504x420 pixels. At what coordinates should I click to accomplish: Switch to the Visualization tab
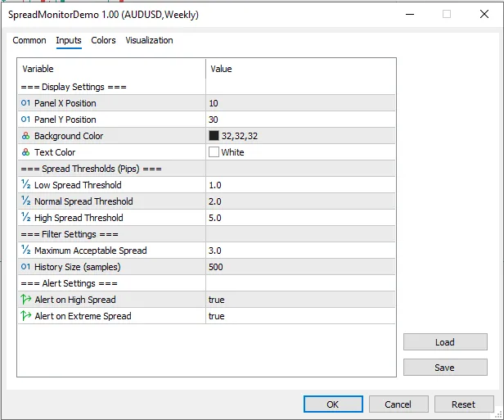pyautogui.click(x=149, y=40)
